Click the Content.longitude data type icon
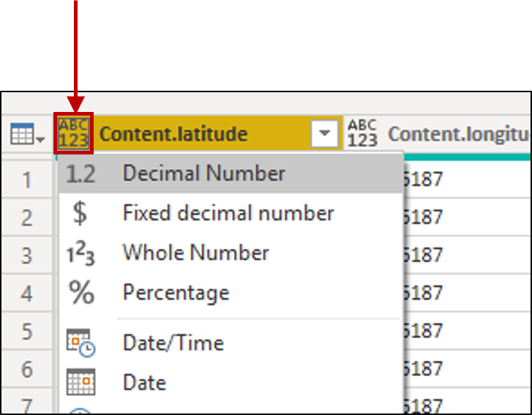The image size is (532, 415). point(362,133)
